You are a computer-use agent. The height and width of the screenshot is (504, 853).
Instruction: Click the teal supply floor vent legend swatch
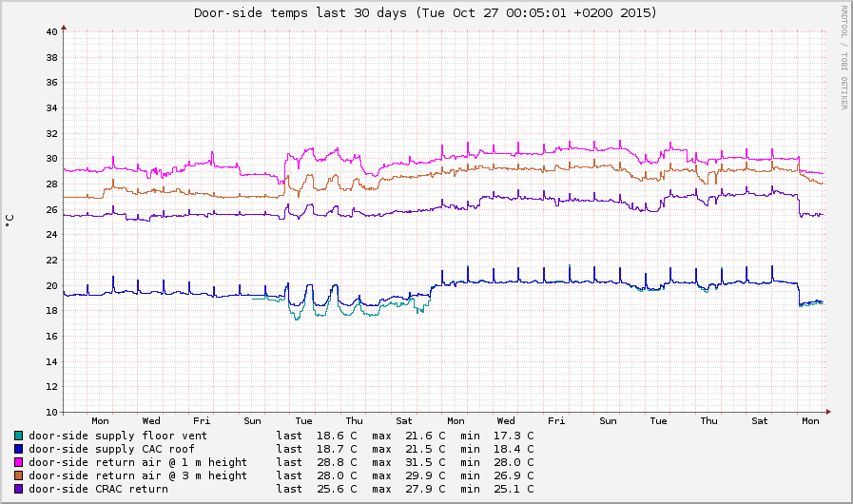point(18,436)
